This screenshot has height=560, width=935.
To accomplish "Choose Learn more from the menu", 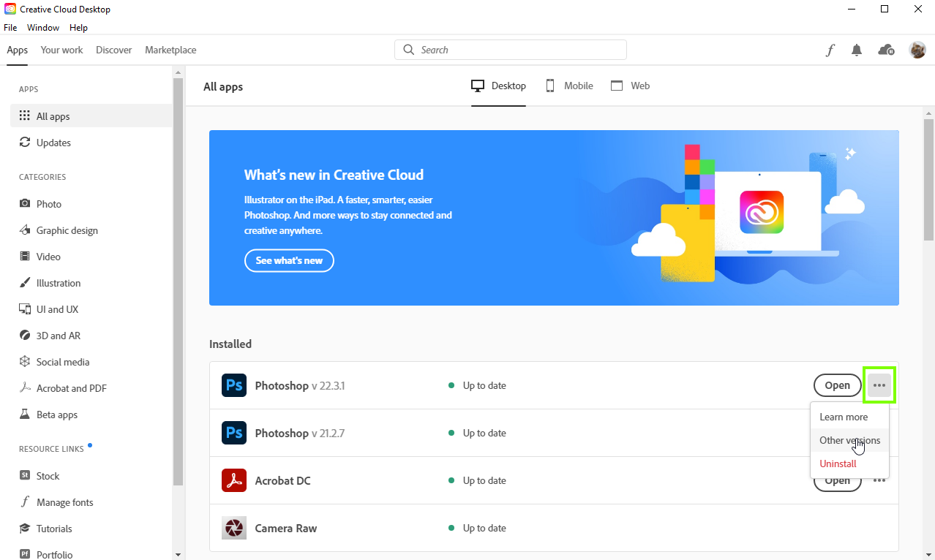I will 849,417.
